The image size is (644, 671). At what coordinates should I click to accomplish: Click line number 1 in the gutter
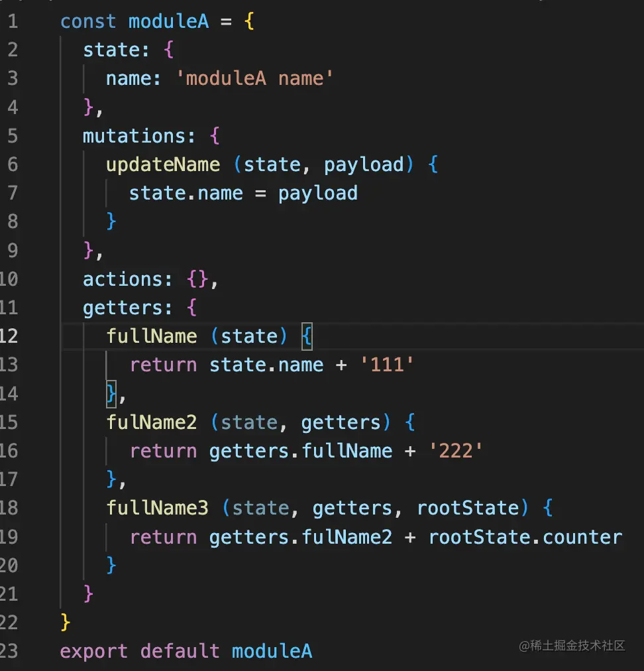[13, 21]
